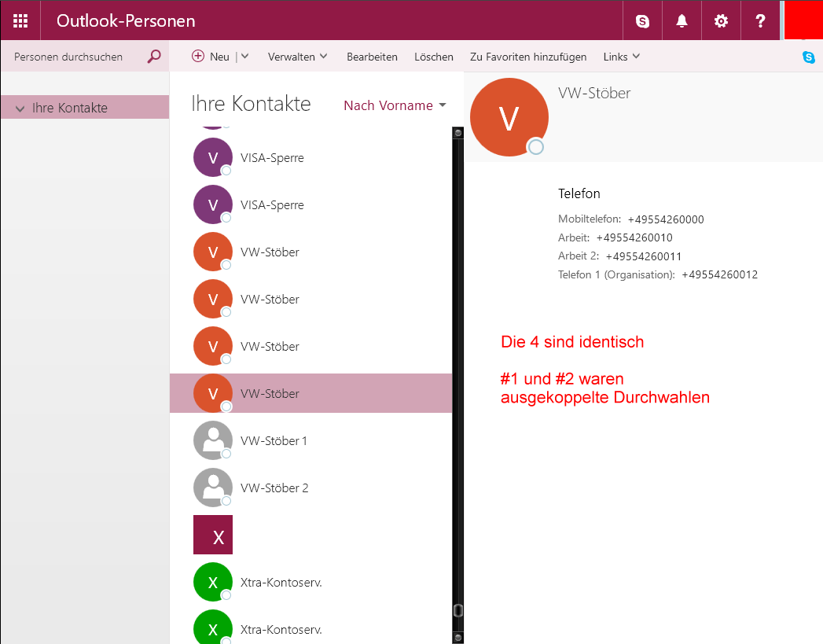Click the VW-Stöber name in details header

pyautogui.click(x=594, y=93)
